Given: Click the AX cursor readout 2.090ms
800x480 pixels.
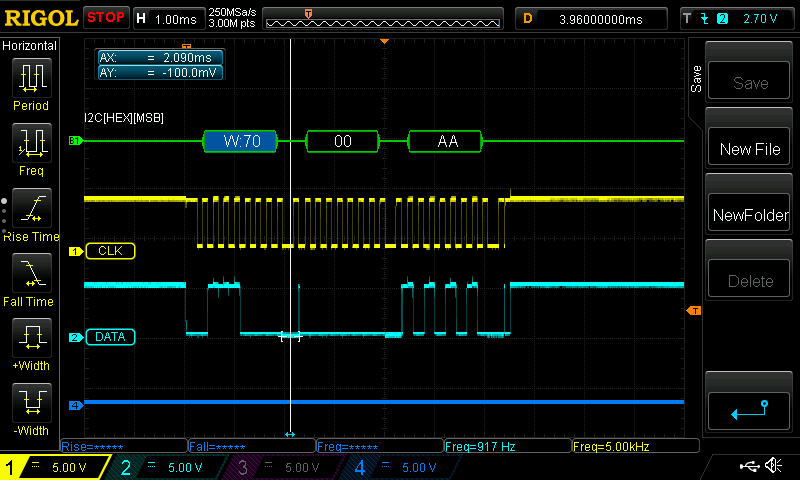Looking at the screenshot, I should (160, 58).
